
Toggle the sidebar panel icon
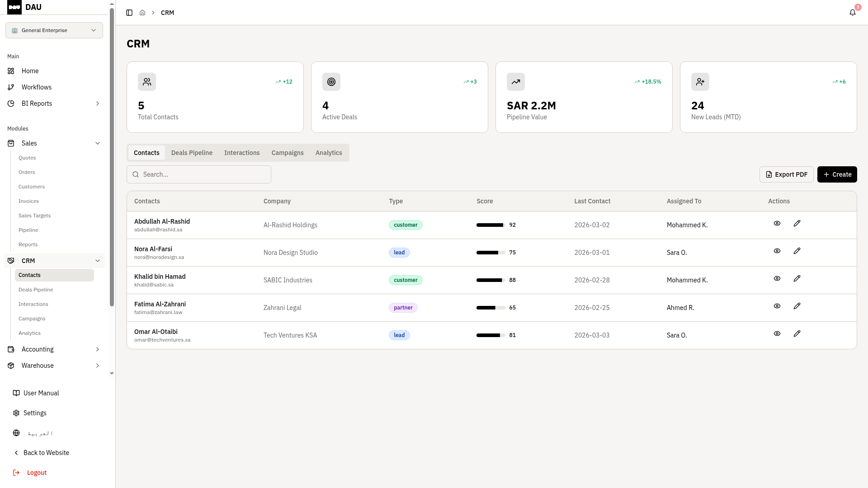(x=129, y=13)
